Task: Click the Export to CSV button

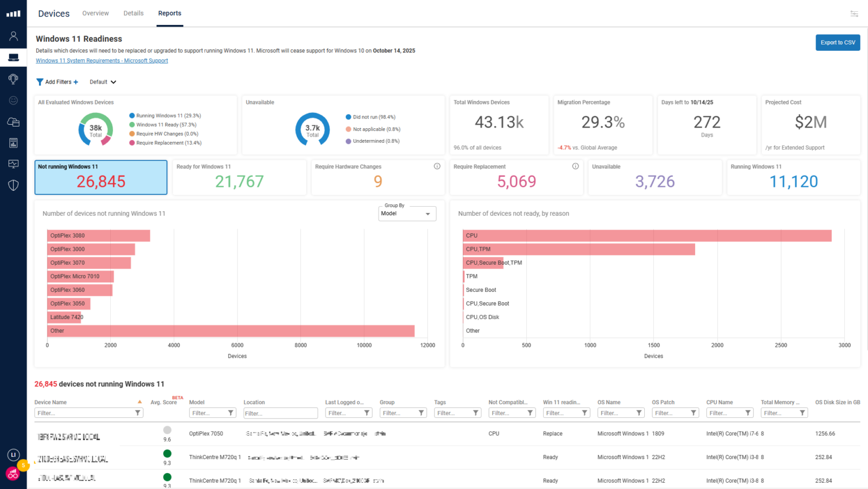Action: [837, 42]
